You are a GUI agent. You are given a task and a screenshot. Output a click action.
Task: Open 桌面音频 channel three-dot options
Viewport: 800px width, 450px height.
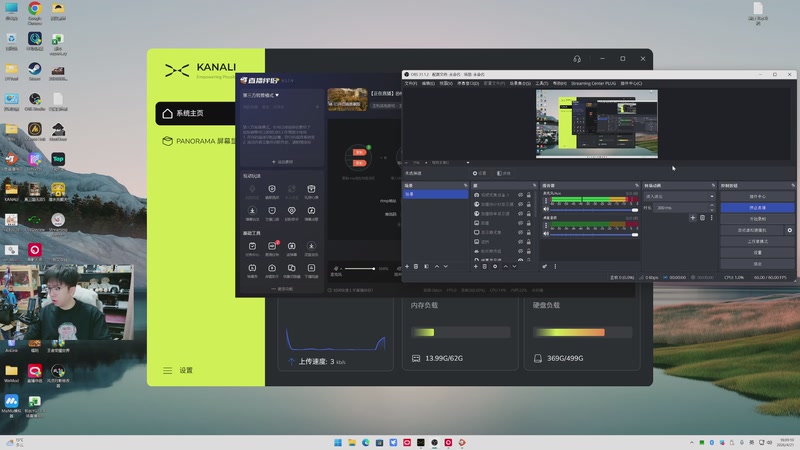coord(546,226)
